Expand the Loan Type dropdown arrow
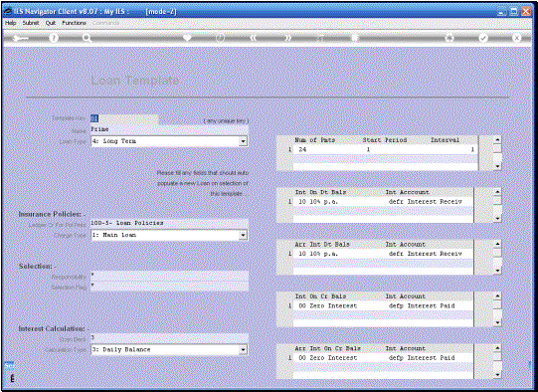The width and height of the screenshot is (538, 392). coord(243,141)
